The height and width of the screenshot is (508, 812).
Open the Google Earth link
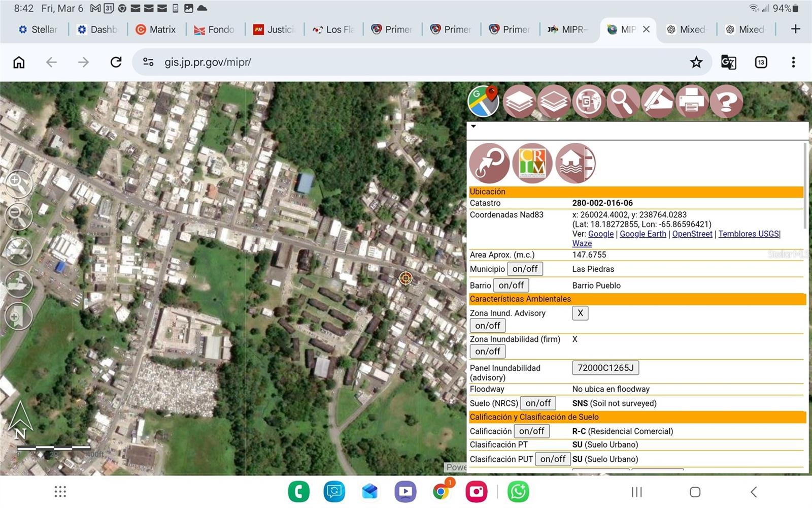click(642, 234)
